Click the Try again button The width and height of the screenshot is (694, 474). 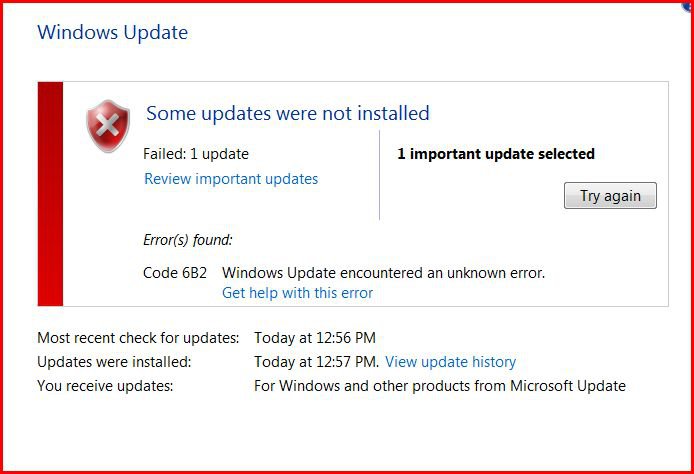(610, 196)
